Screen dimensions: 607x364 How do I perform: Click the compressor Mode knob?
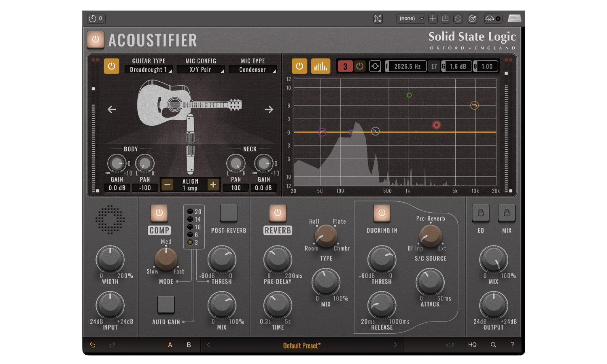point(166,258)
